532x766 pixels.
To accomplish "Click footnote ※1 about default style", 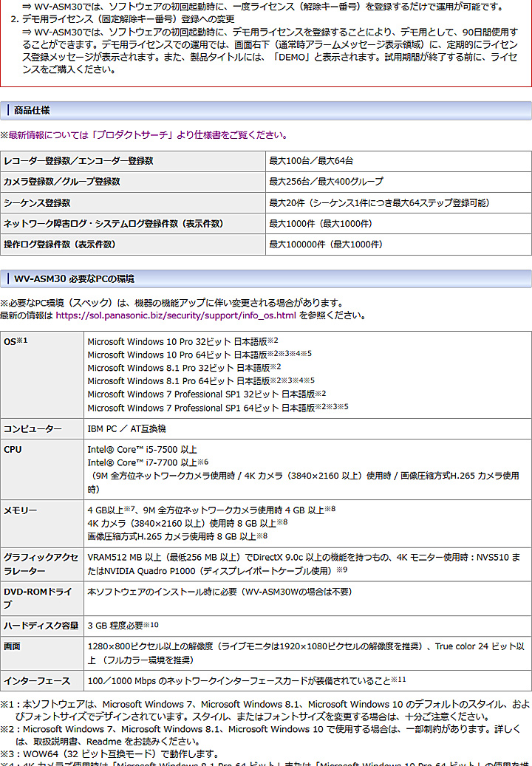I will (x=265, y=711).
